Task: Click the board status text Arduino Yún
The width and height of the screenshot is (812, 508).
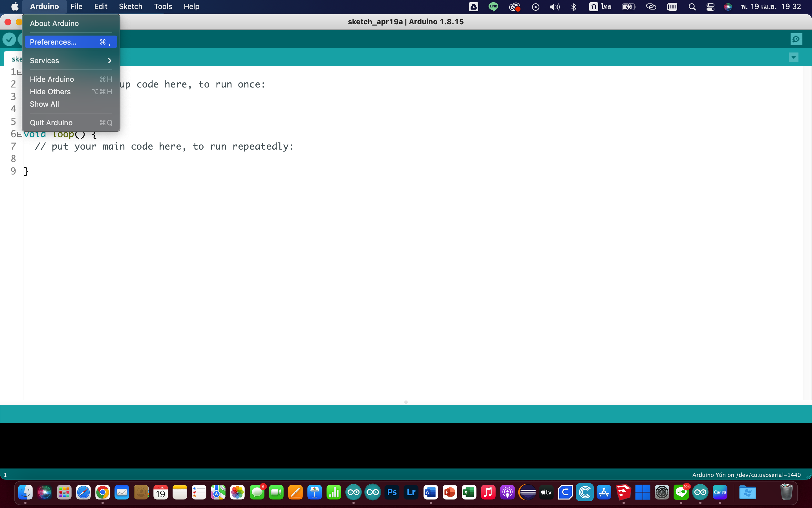Action: pos(747,475)
